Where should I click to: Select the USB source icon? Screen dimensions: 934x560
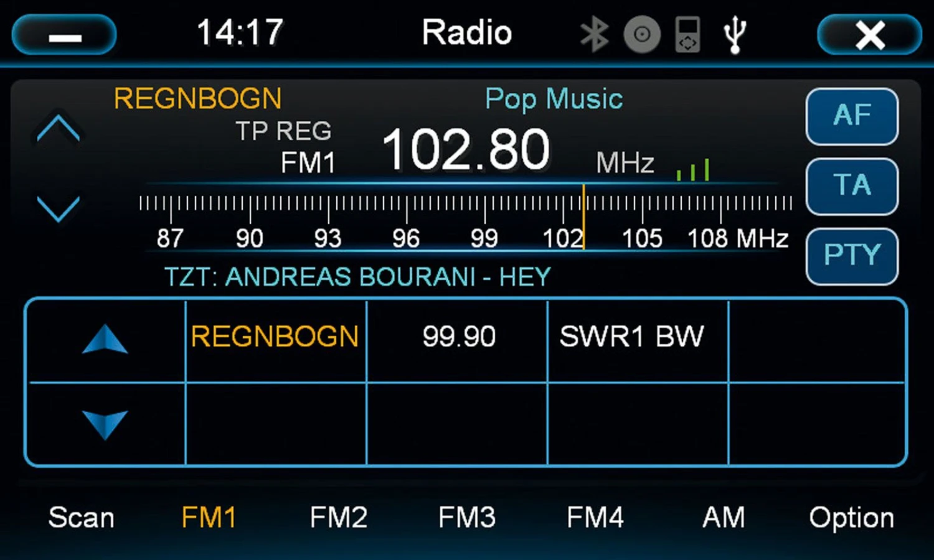click(x=735, y=34)
